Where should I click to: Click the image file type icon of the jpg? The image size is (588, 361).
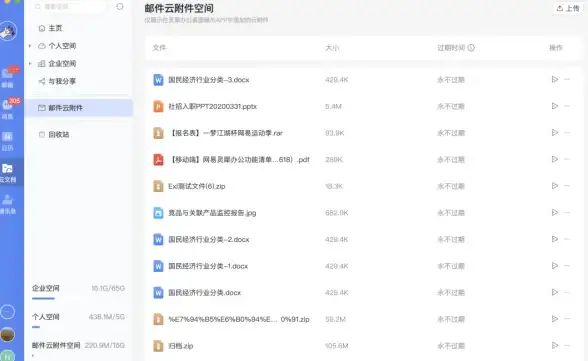158,213
